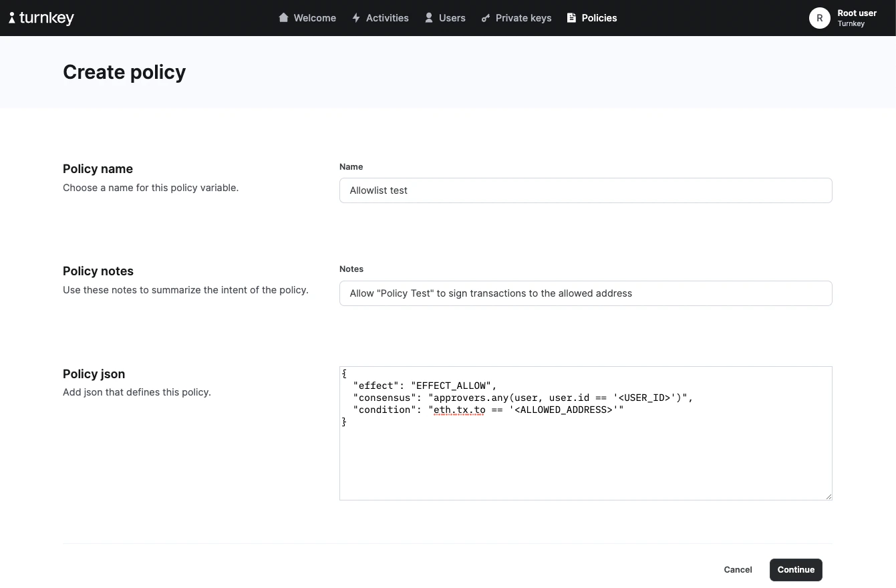
Task: Navigate to the Private keys tab
Action: [x=523, y=18]
